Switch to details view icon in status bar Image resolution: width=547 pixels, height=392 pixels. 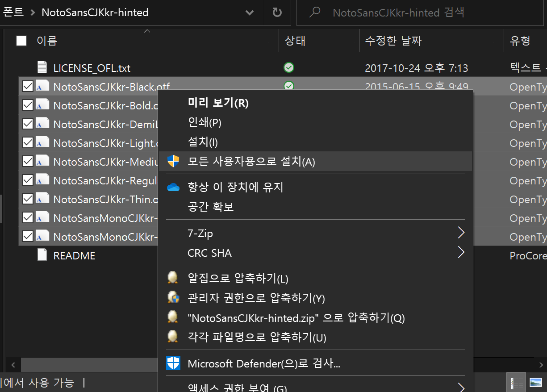[517, 383]
